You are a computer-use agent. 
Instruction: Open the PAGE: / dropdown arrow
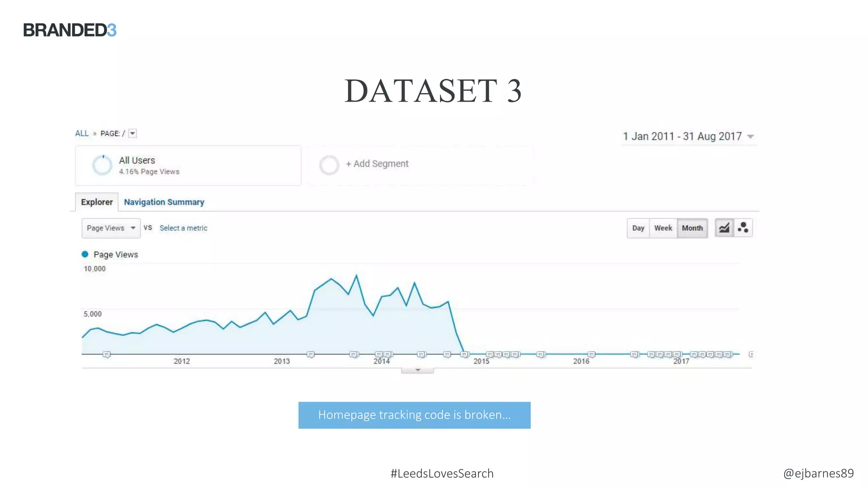tap(133, 133)
